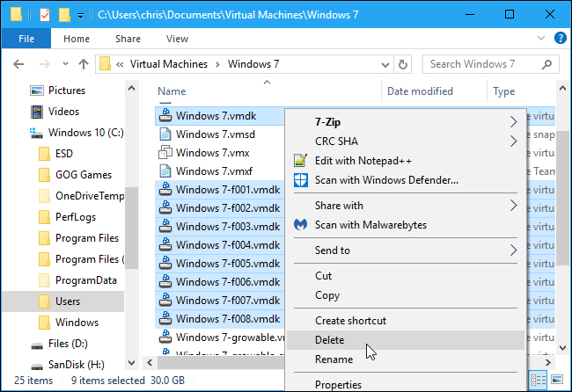The image size is (572, 392).
Task: Open the ESD folder in navigation pane
Action: [55, 154]
